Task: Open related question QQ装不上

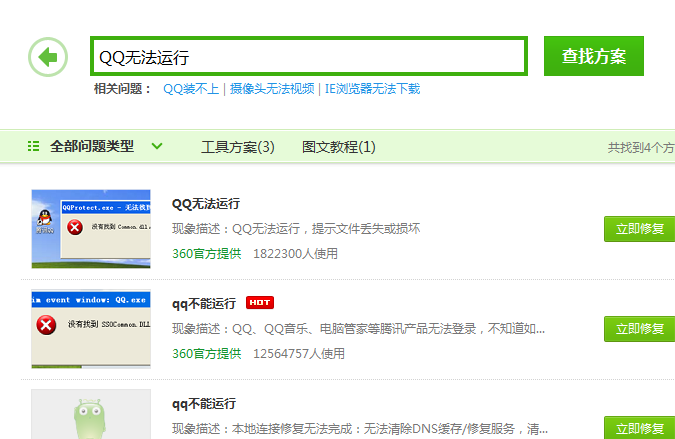Action: tap(191, 89)
